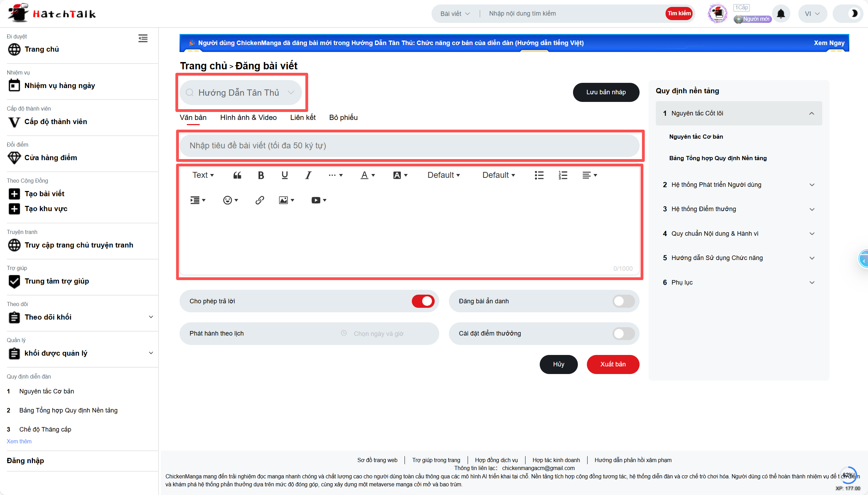This screenshot has width=868, height=495.
Task: Click the numbered list icon
Action: click(x=563, y=175)
